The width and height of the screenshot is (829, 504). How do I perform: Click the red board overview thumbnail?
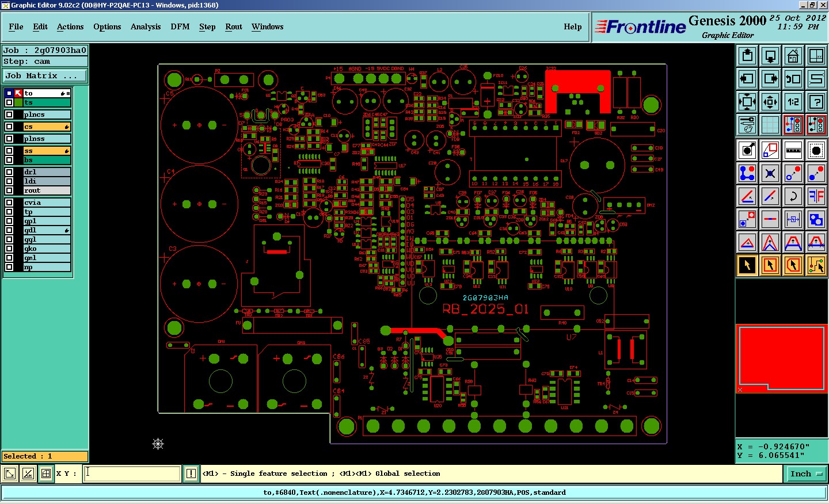point(781,358)
